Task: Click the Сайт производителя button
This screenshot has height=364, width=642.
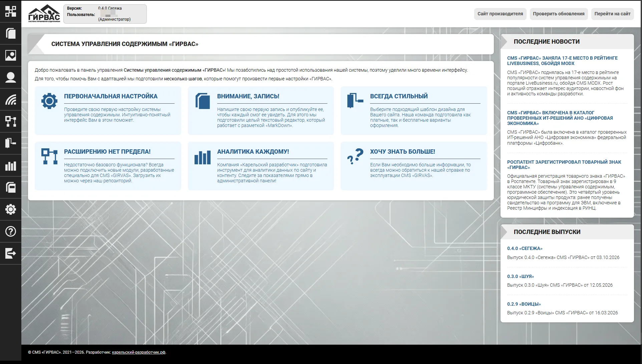Action: click(x=500, y=14)
